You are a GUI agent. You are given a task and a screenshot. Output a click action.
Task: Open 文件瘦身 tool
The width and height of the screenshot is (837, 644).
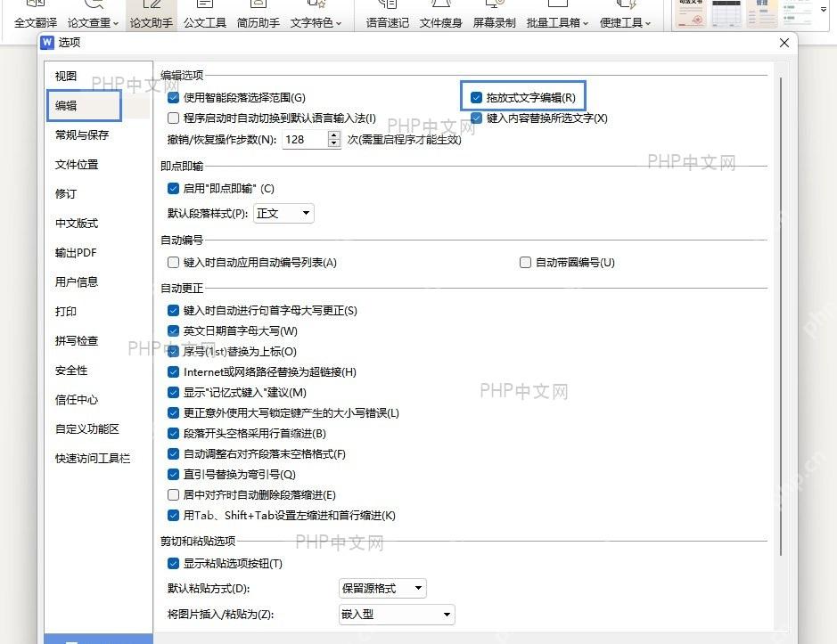(440, 15)
